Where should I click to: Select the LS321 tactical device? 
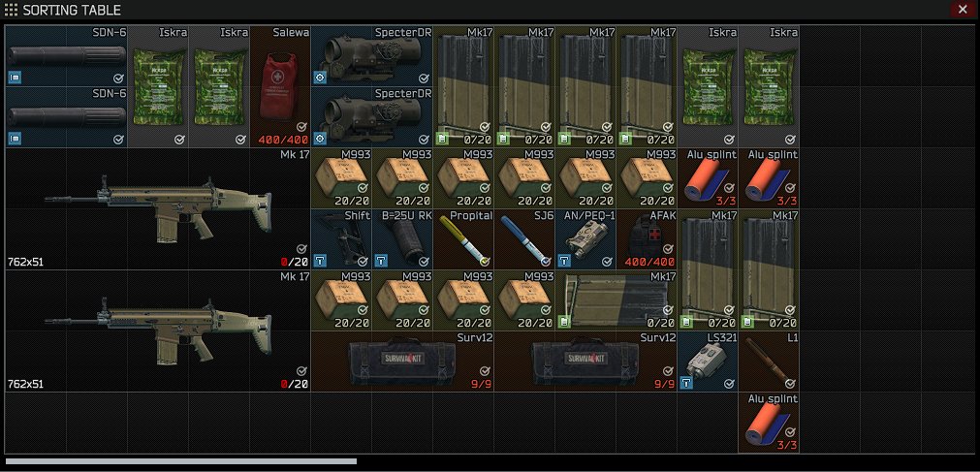709,362
